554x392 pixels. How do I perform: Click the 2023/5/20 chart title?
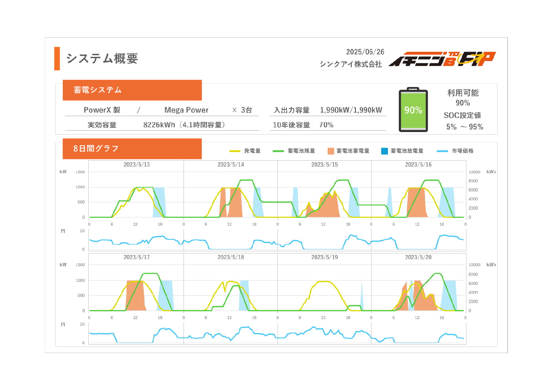[x=418, y=257]
